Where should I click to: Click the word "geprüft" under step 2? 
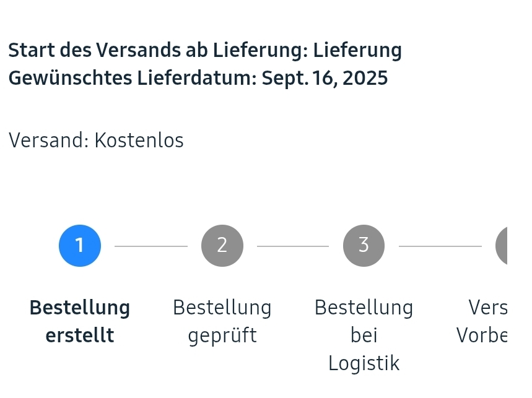pyautogui.click(x=222, y=335)
